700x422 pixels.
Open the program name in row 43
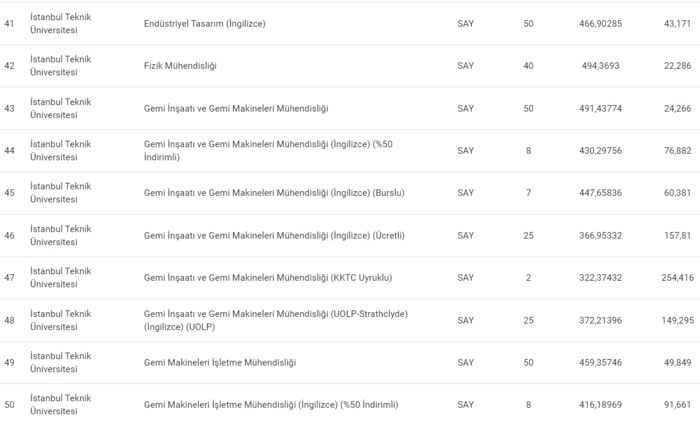coord(236,108)
